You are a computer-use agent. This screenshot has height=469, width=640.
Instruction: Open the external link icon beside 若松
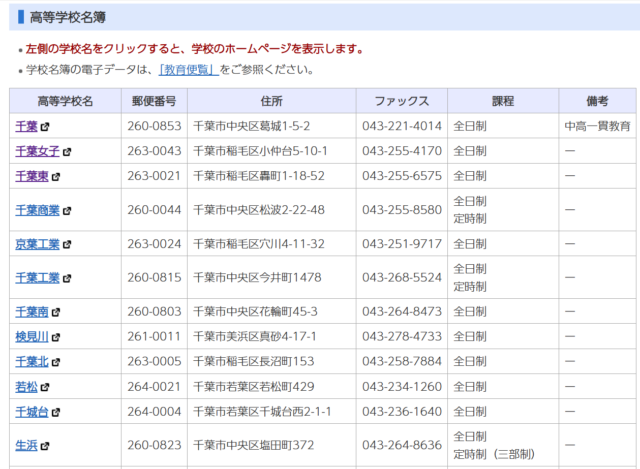(44, 387)
